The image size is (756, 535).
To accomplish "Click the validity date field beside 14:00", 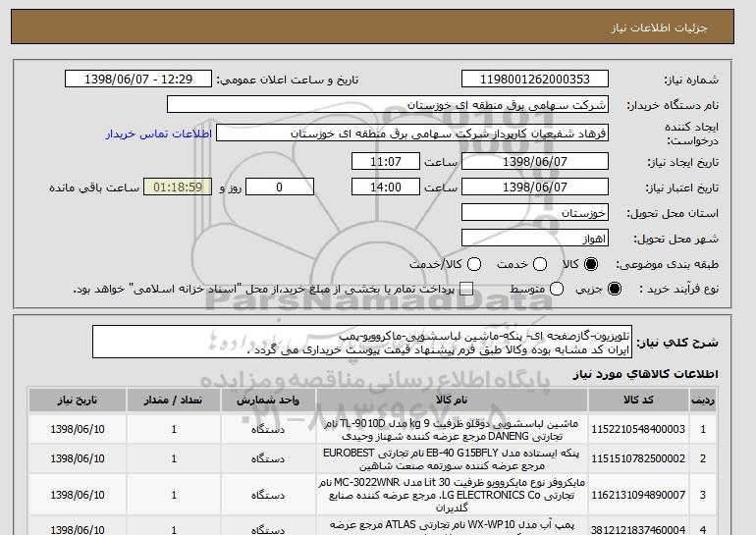I will 535,187.
